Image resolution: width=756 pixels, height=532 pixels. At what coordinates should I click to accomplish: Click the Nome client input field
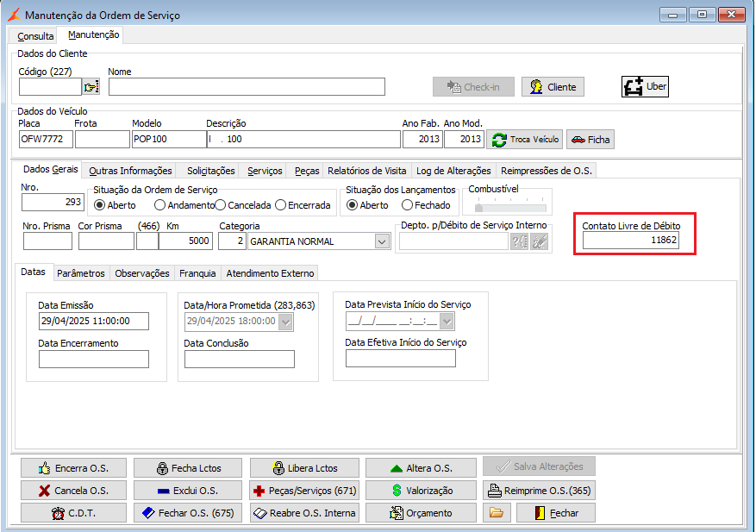tap(247, 87)
